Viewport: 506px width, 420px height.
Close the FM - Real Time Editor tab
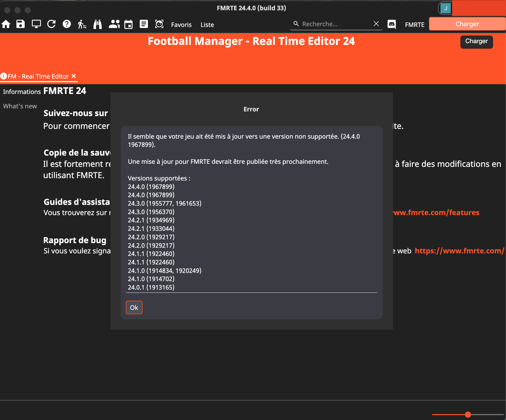click(74, 76)
